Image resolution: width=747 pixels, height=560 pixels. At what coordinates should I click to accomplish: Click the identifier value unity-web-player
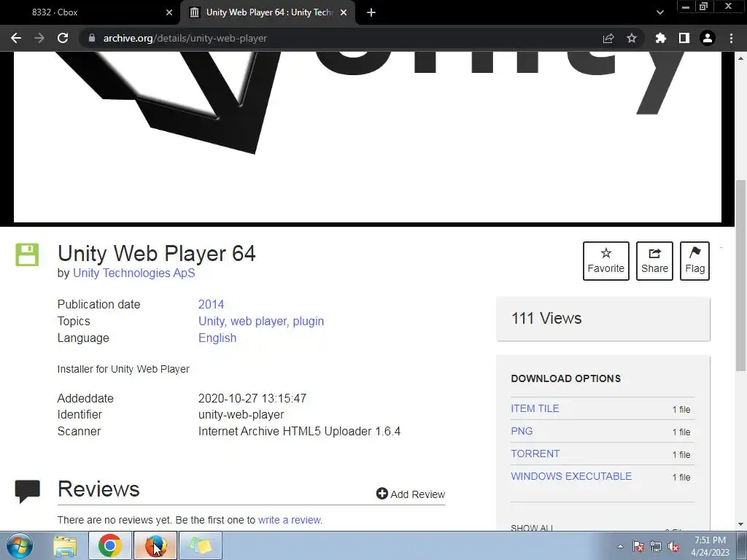tap(241, 415)
